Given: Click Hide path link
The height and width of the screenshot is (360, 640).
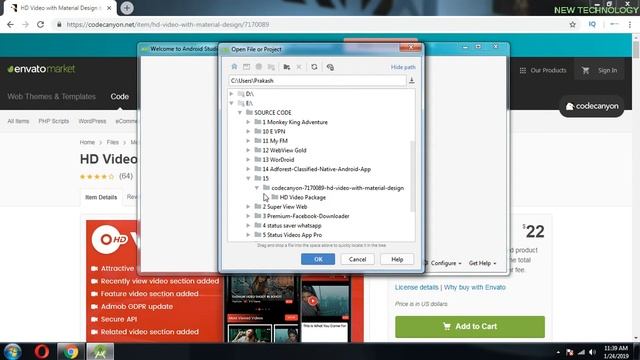Looking at the screenshot, I should 403,67.
